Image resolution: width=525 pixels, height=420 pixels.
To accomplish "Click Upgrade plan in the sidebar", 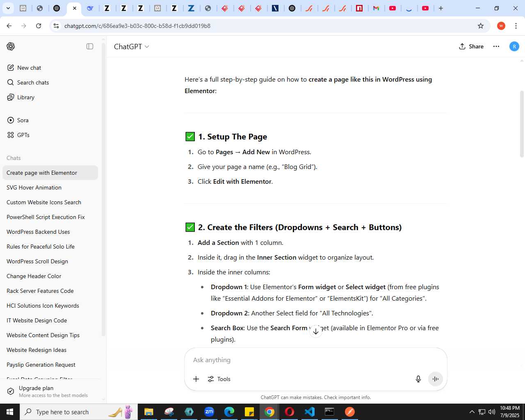I will point(50,391).
